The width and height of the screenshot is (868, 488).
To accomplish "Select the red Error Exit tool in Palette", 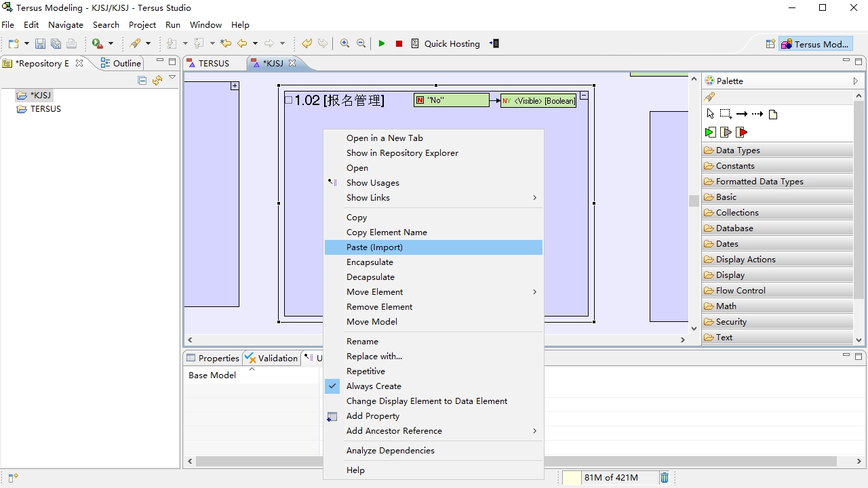I will click(742, 132).
